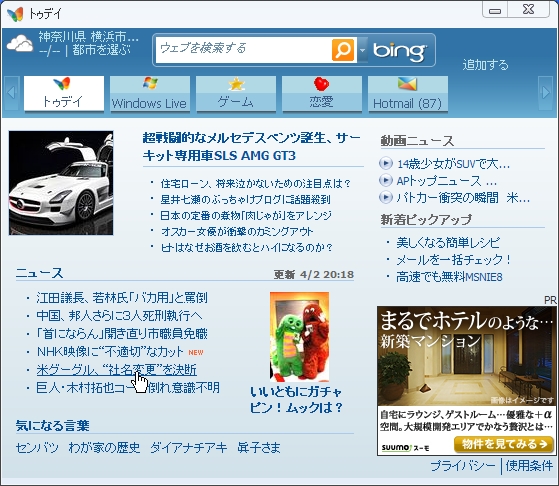Click the 追加する link

tap(485, 65)
